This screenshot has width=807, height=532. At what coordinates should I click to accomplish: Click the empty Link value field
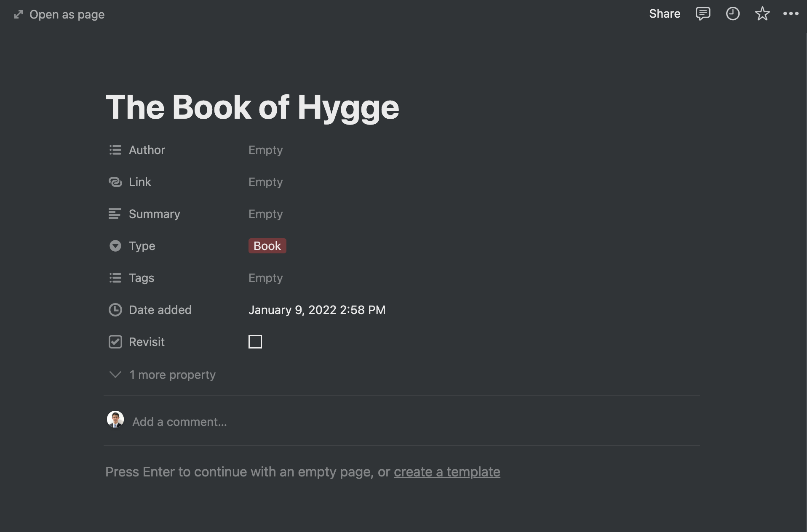pyautogui.click(x=265, y=182)
